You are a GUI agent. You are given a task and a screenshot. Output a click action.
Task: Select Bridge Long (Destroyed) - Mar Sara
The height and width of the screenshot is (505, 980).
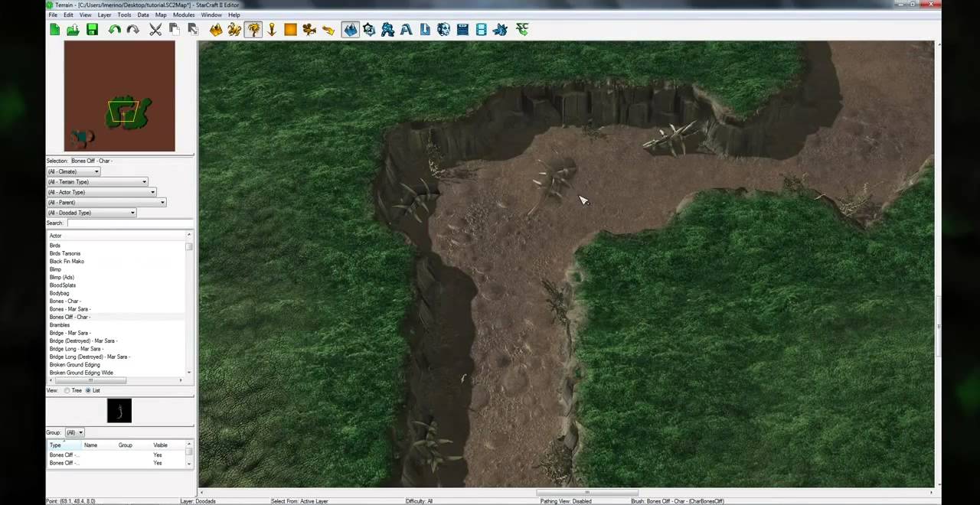(x=90, y=357)
